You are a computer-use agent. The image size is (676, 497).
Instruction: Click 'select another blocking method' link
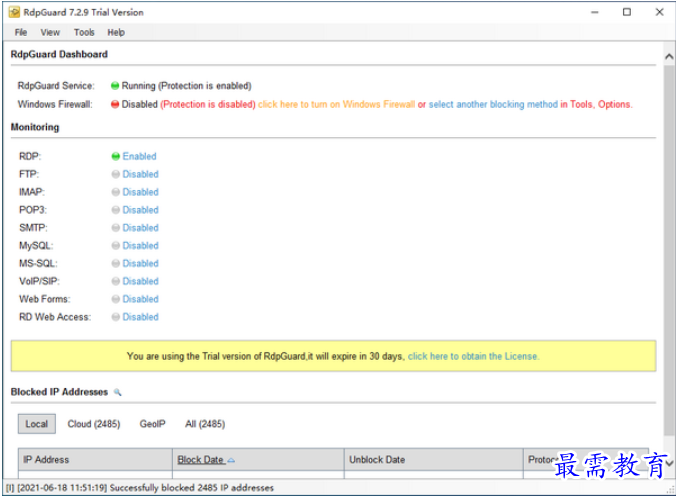pos(493,104)
